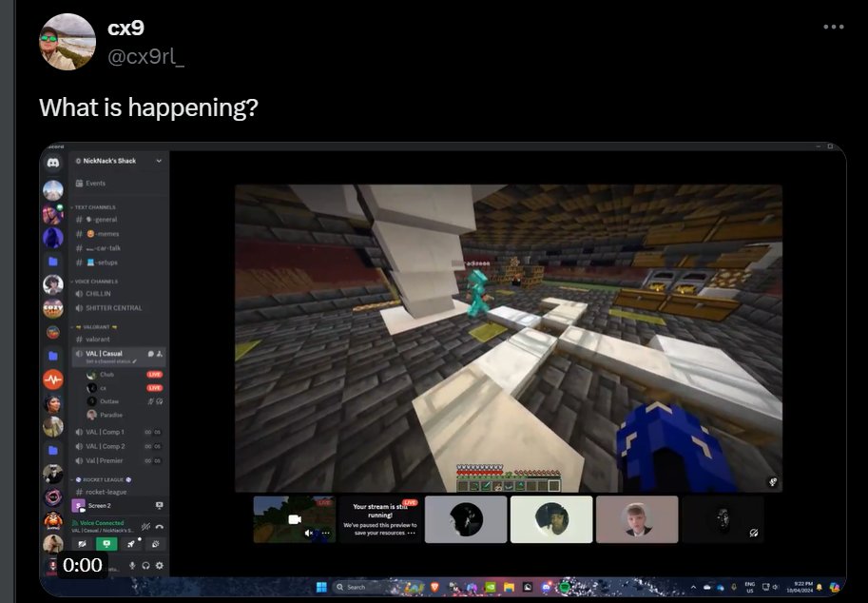Select the Minecraft stream preview tile
Screen dimensions: 868x603
click(295, 519)
